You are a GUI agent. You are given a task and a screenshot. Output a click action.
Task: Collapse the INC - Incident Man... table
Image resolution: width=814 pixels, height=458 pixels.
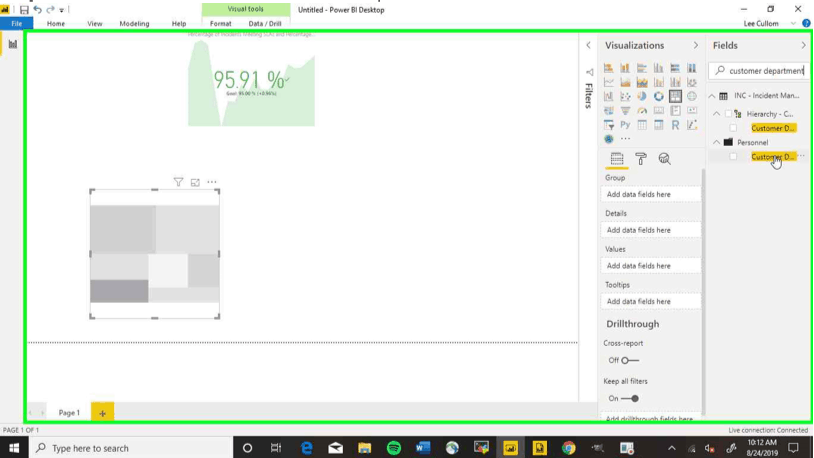tap(712, 96)
